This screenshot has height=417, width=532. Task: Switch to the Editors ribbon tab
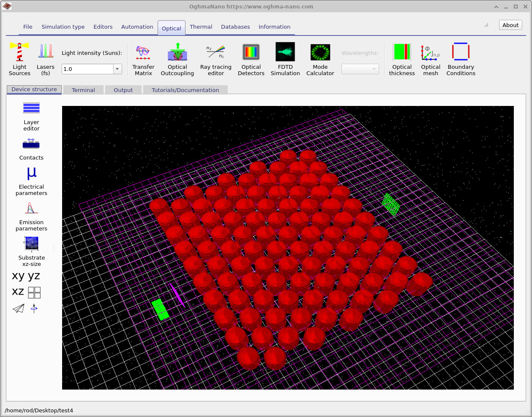(103, 27)
